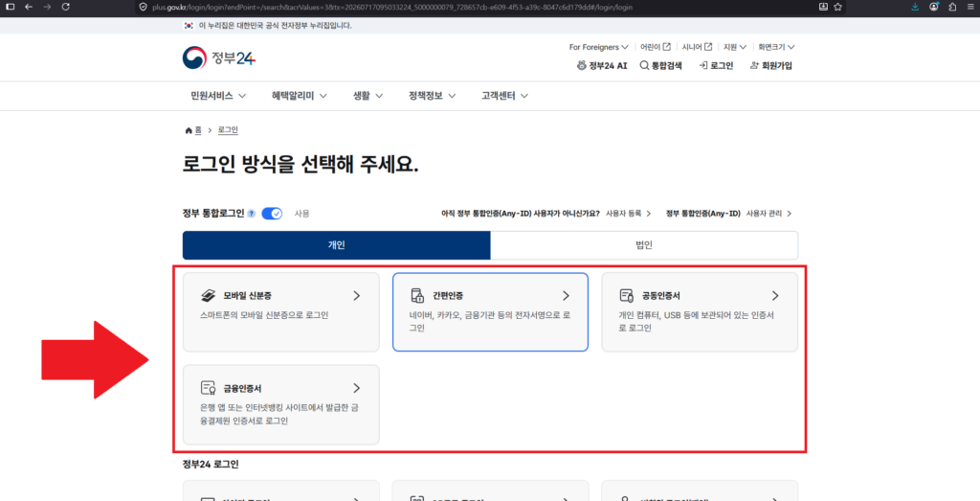Expand the 화면크기 dropdown
The height and width of the screenshot is (501, 980).
tap(776, 47)
